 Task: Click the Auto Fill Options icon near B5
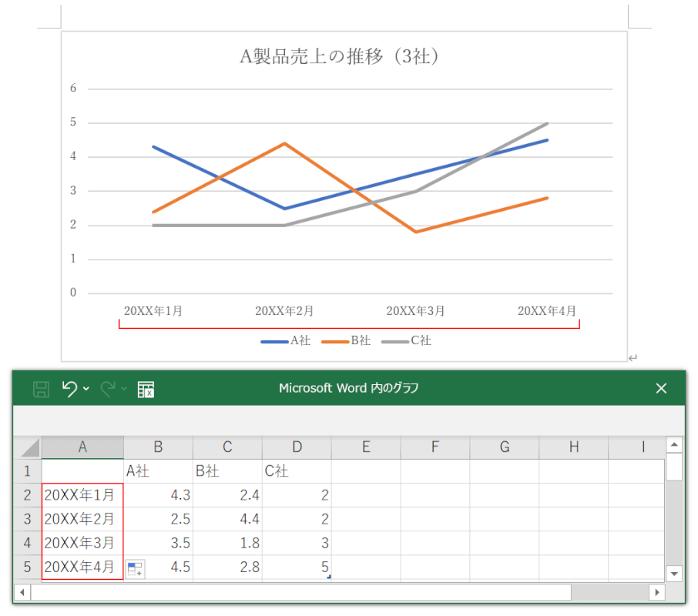point(136,568)
